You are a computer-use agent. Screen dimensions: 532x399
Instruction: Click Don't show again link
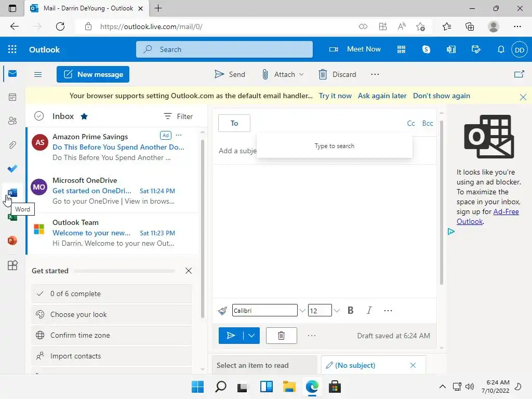pos(442,96)
